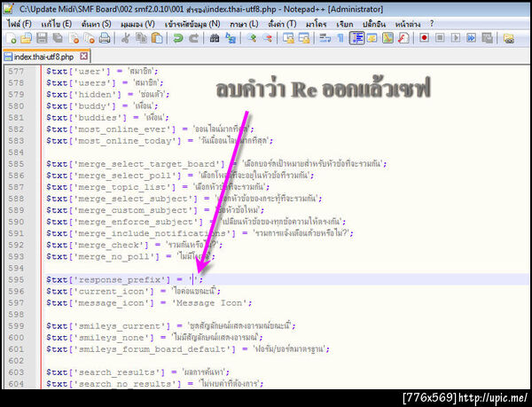Open the แก้ไข (E) edit menu
532x407 pixels.
(x=56, y=24)
